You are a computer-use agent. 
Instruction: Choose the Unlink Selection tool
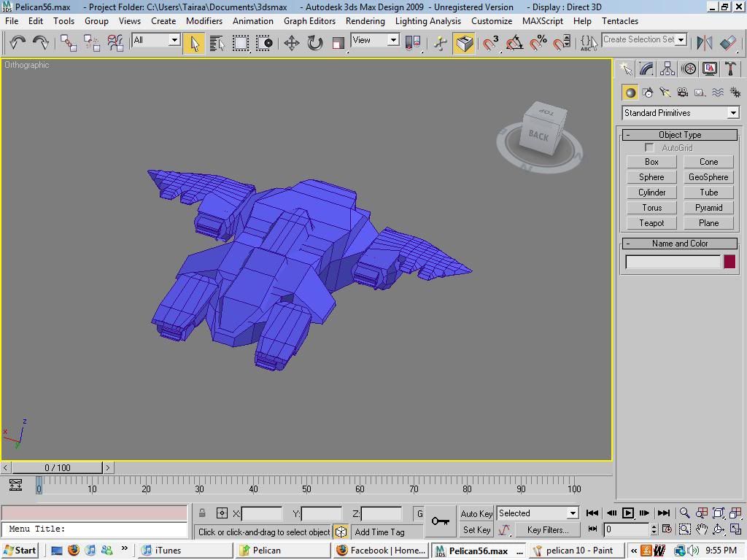tap(91, 43)
